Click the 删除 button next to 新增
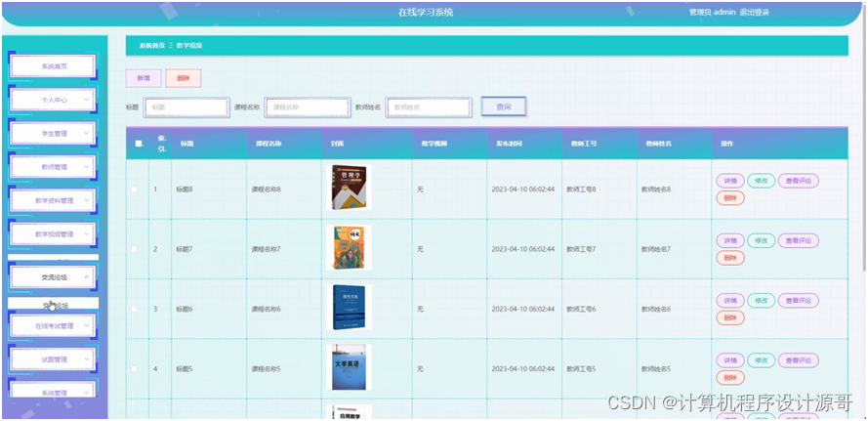Image resolution: width=868 pixels, height=421 pixels. tap(184, 78)
